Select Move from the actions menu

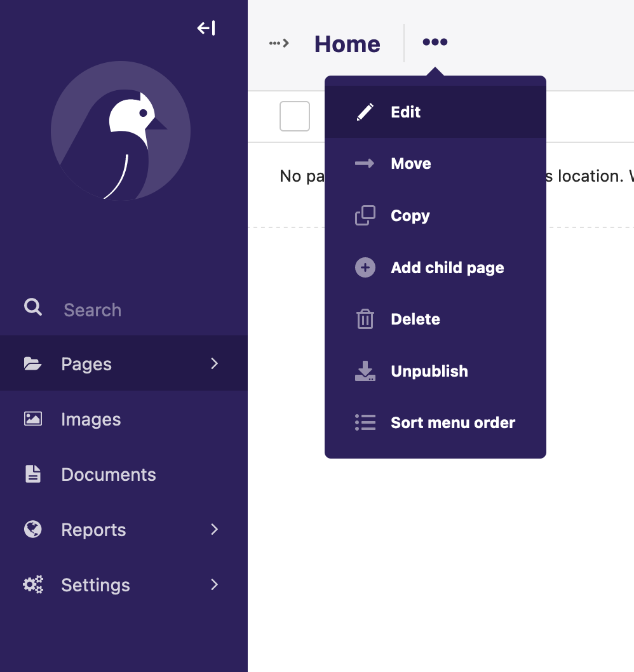tap(410, 163)
